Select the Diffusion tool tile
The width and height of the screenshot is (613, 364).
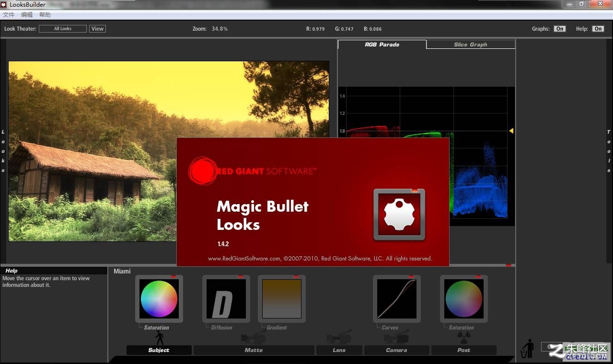(226, 299)
